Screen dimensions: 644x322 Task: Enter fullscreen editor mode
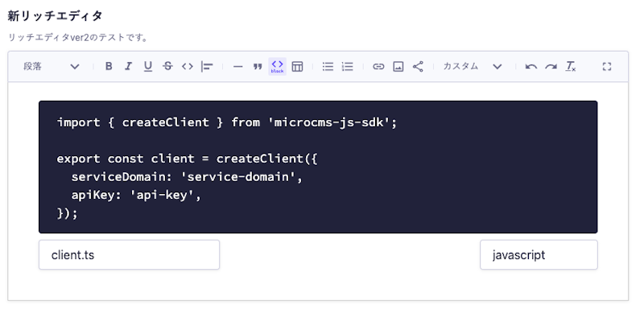[x=607, y=67]
